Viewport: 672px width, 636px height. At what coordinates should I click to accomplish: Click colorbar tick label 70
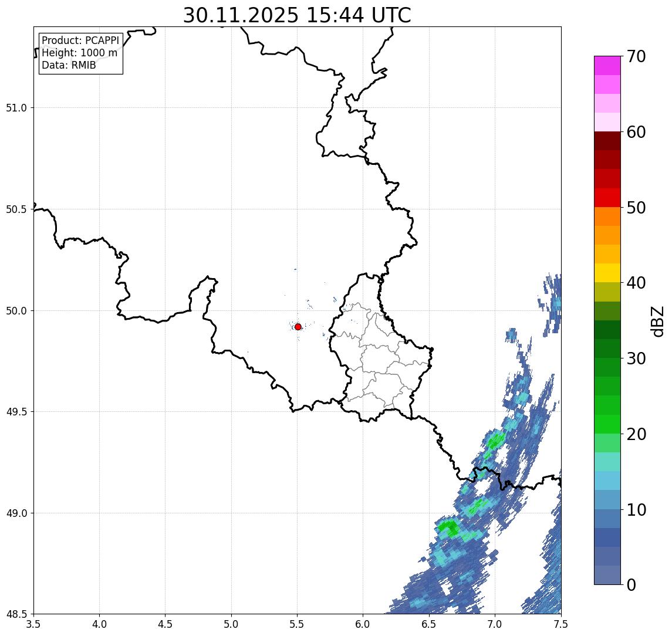tap(636, 56)
